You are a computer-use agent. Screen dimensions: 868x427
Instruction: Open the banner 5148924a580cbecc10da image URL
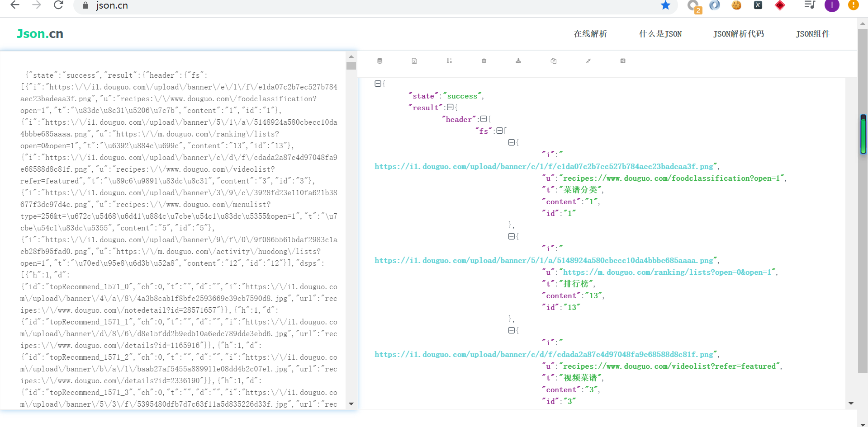(544, 260)
